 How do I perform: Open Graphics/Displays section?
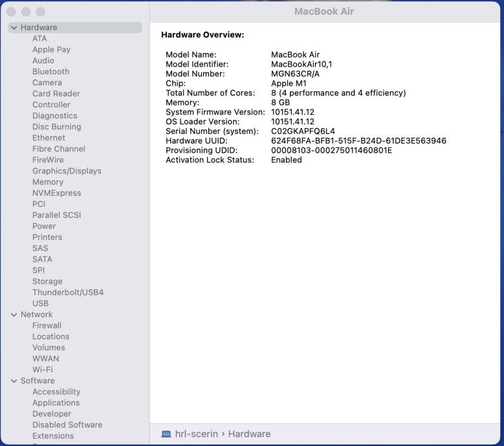(67, 171)
